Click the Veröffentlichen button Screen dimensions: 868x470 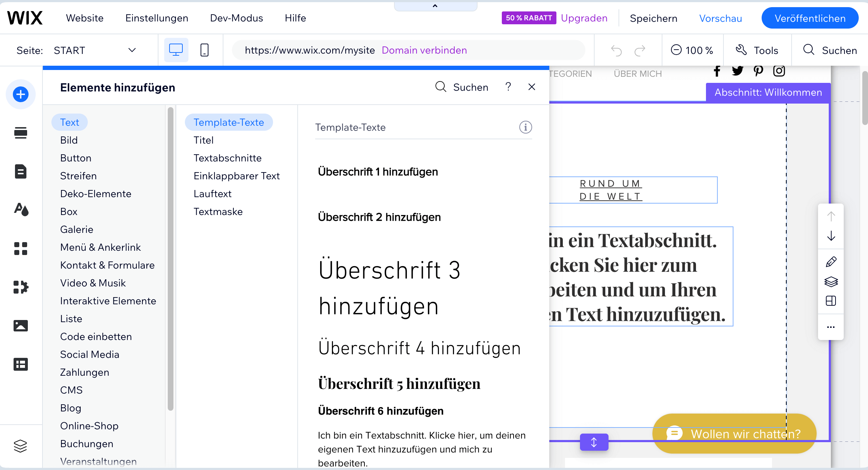(x=810, y=18)
